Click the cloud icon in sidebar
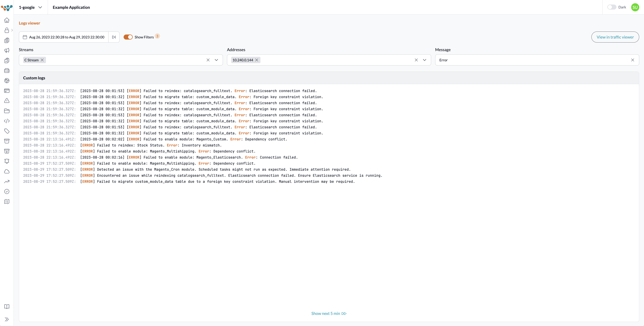Viewport: 644px width, 326px height. (x=7, y=171)
